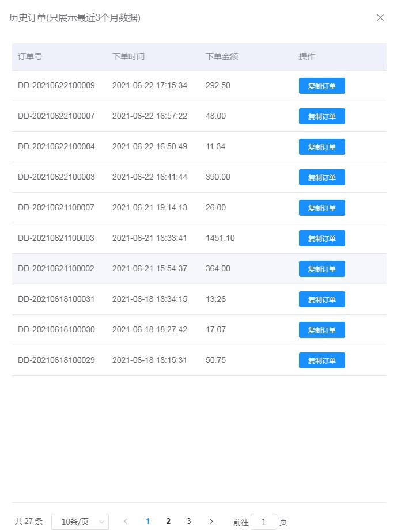The image size is (401, 532).
Task: Copy order DD-20210621100002
Action: coord(321,269)
